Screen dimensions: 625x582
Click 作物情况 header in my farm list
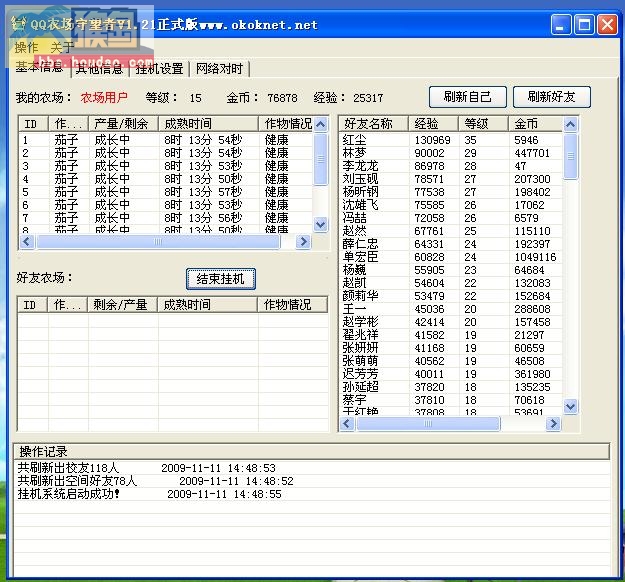coord(286,124)
